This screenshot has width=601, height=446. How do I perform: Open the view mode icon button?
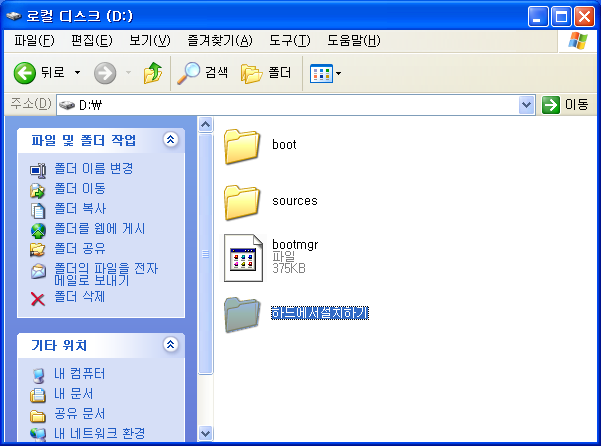point(321,73)
